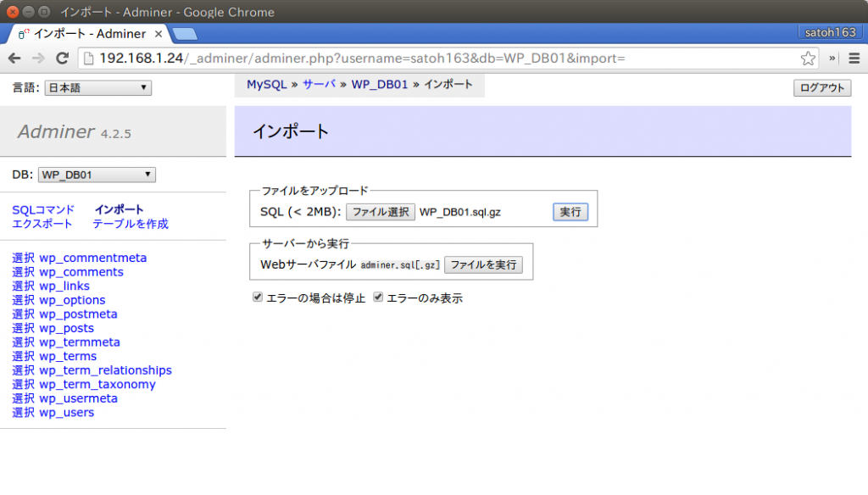The height and width of the screenshot is (495, 868).
Task: Click the ファイル選択 file chooser button
Action: (381, 212)
